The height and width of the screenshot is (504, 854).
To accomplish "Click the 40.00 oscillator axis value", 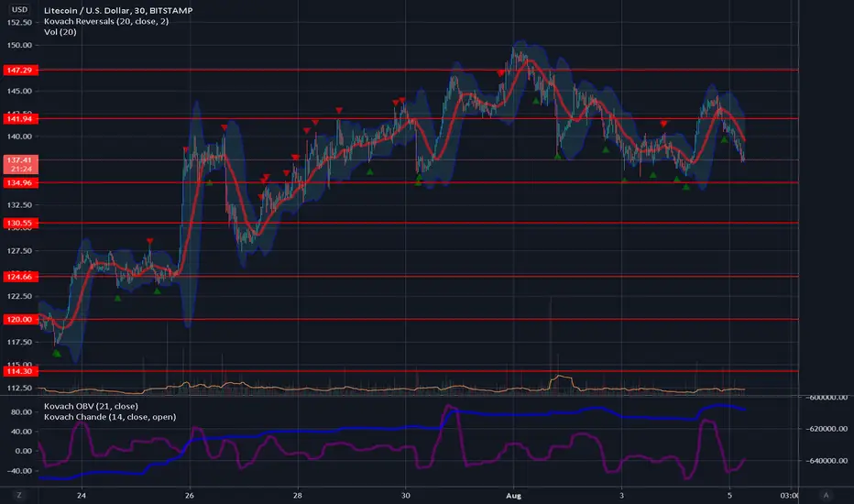I will pos(23,432).
